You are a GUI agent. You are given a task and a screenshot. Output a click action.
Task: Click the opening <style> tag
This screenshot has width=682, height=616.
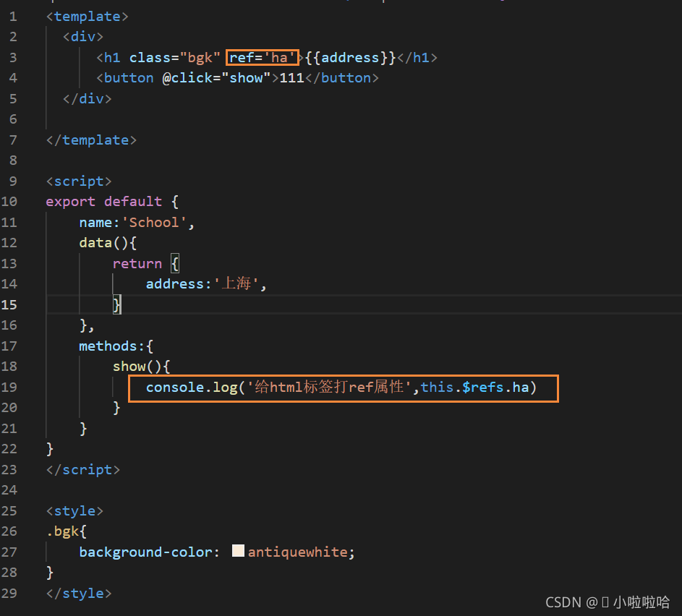click(x=74, y=510)
